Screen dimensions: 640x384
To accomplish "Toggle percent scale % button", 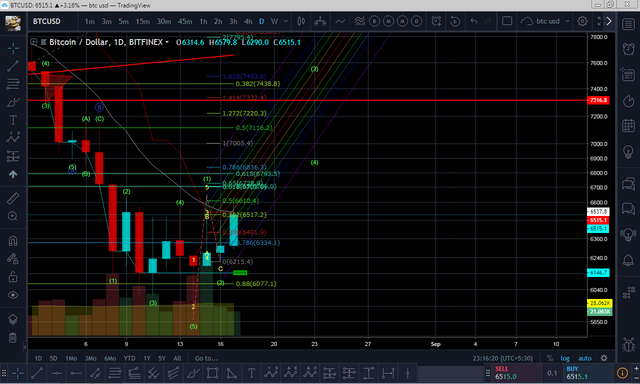I will (550, 358).
